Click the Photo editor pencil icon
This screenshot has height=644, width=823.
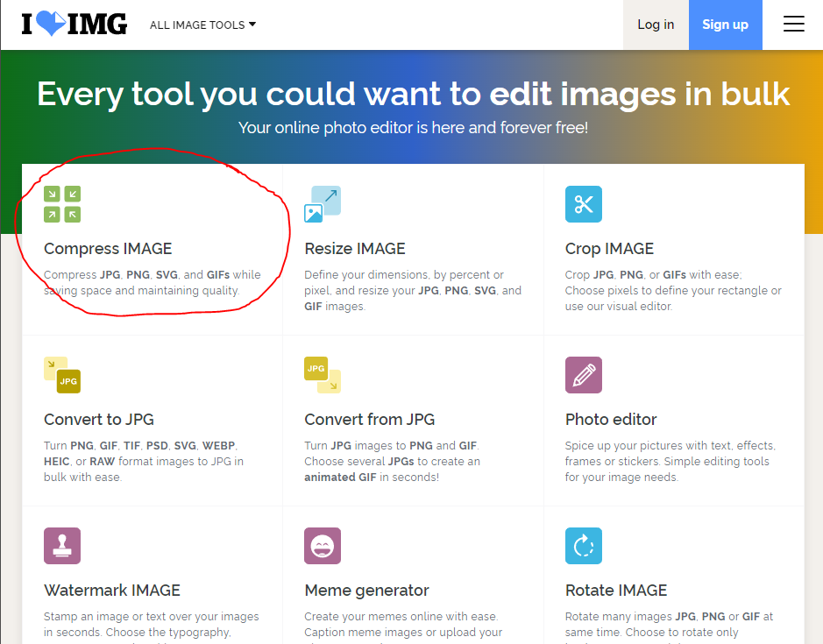pyautogui.click(x=583, y=375)
